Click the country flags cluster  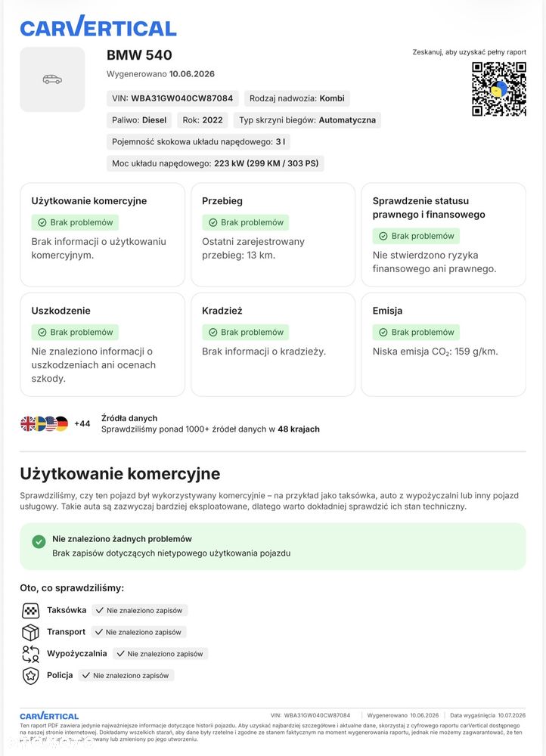(x=45, y=424)
